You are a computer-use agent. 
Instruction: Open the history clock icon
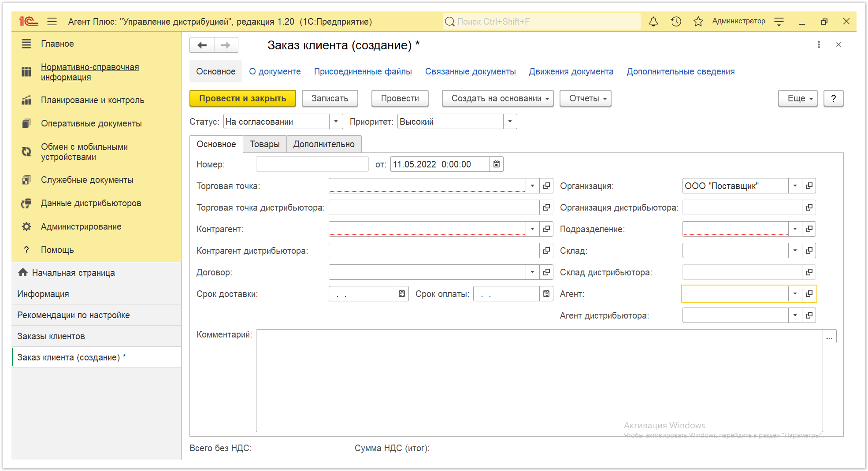click(x=676, y=21)
